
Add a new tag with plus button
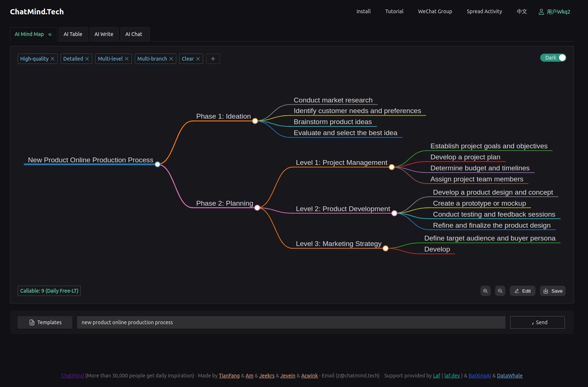pos(213,59)
